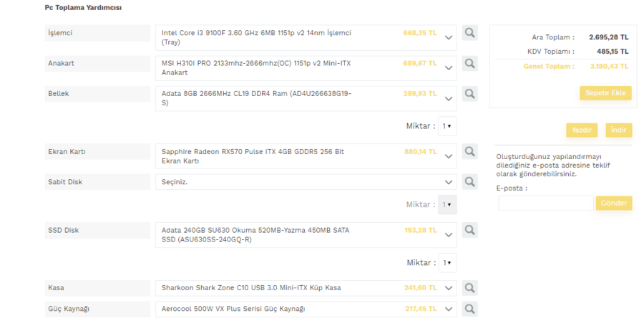Image resolution: width=644 pixels, height=321 pixels.
Task: Open the Kasa row search icon
Action: pos(469,288)
